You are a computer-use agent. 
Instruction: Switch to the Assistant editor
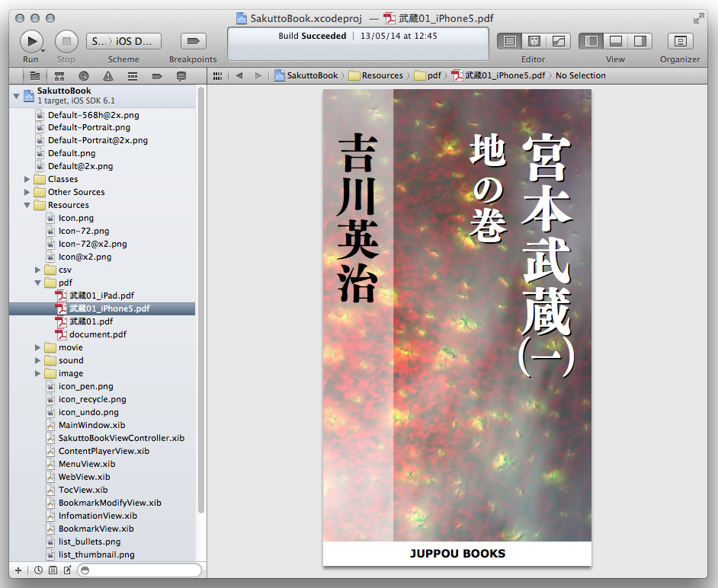pos(534,41)
